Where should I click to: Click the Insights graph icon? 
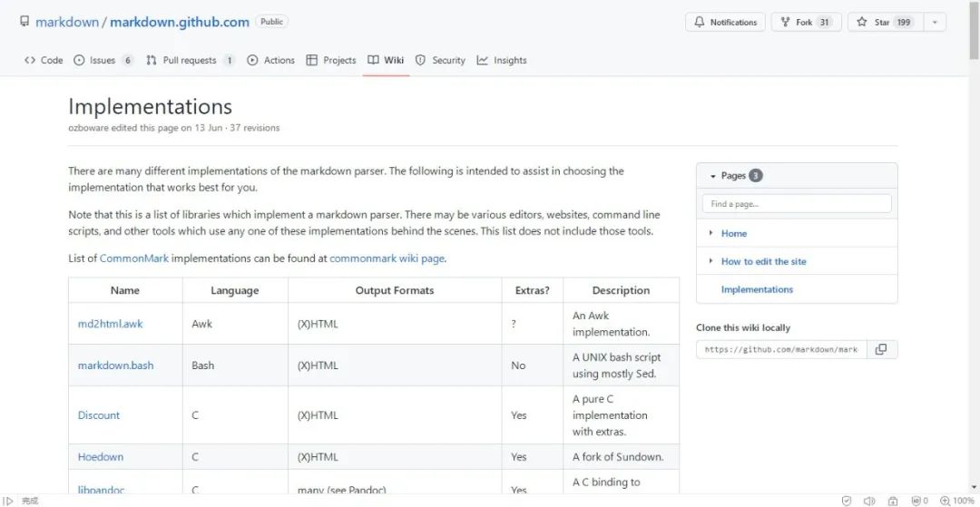[482, 61]
